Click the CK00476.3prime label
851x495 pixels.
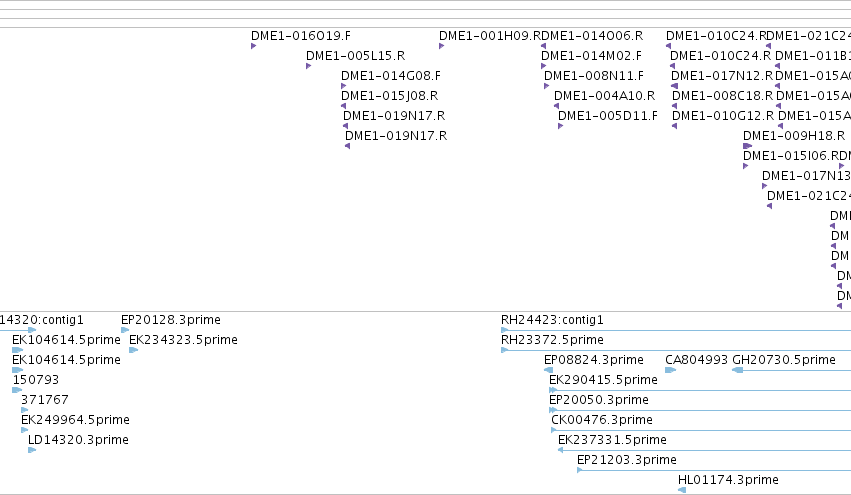point(602,420)
